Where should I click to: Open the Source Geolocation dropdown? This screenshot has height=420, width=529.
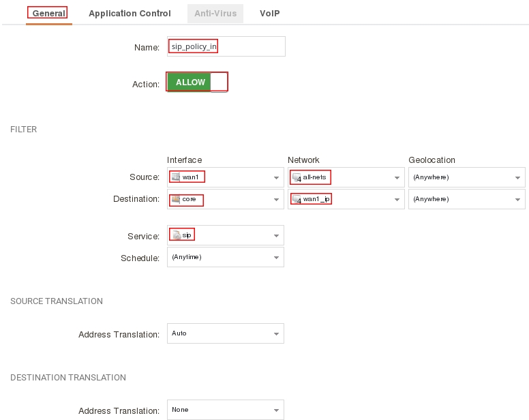pos(517,178)
